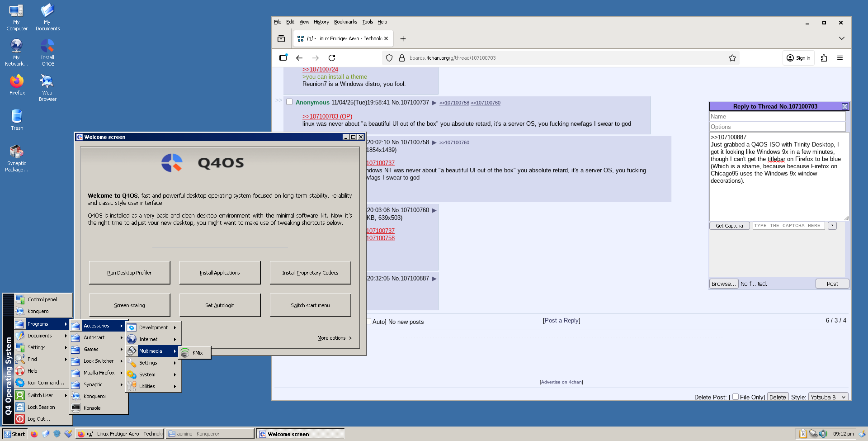The image size is (868, 441).
Task: Expand the Accessories submenu
Action: (98, 326)
